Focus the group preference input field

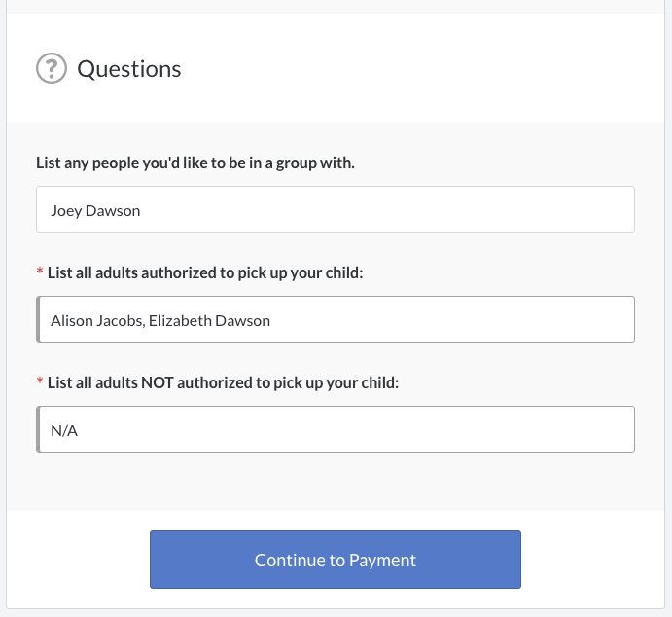click(336, 209)
